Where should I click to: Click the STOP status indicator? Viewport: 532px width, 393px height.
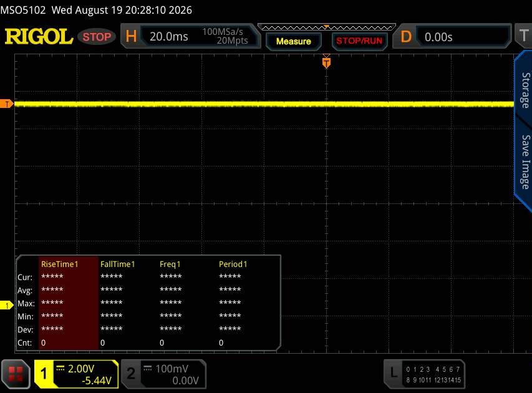pos(97,37)
